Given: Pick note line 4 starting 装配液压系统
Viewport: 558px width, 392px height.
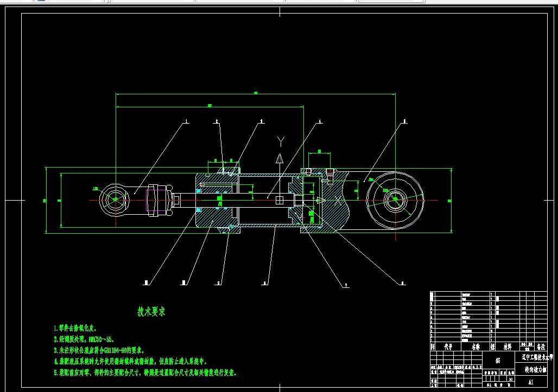Looking at the screenshot, I should (130, 362).
